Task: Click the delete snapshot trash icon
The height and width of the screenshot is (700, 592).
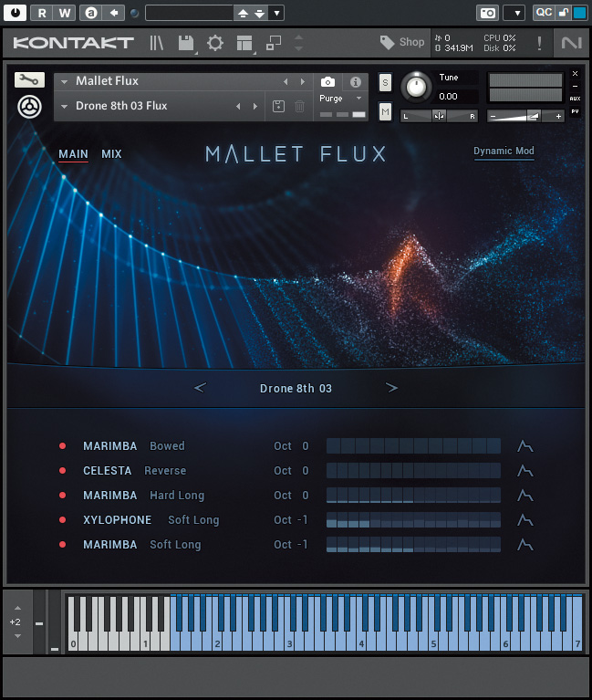Action: 300,106
